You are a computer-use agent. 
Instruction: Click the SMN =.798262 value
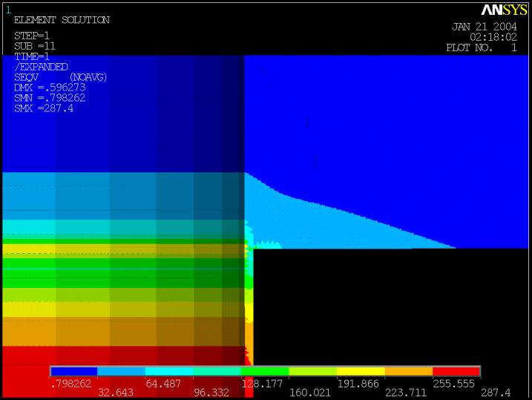pyautogui.click(x=50, y=98)
